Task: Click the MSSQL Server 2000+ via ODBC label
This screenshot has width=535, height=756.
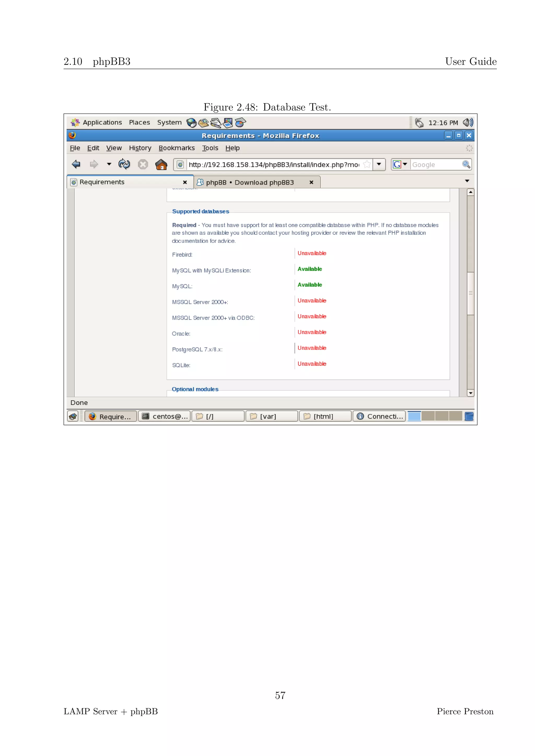Action: pyautogui.click(x=213, y=318)
